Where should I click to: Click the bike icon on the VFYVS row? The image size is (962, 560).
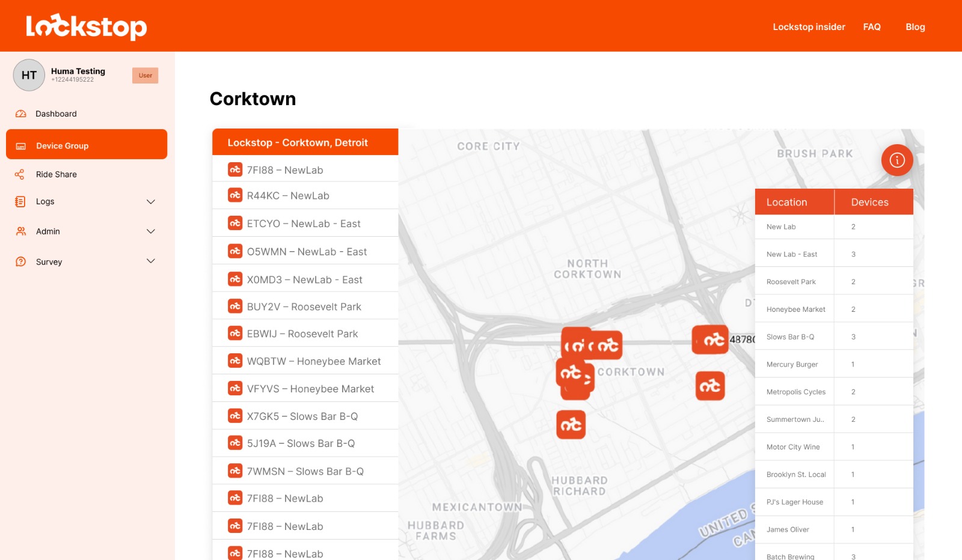(x=235, y=389)
